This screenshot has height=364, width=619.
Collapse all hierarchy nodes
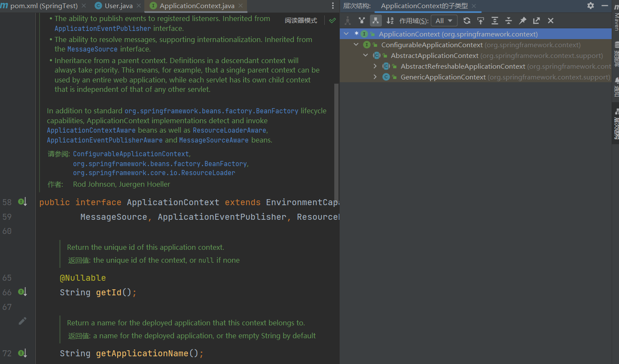(x=509, y=21)
